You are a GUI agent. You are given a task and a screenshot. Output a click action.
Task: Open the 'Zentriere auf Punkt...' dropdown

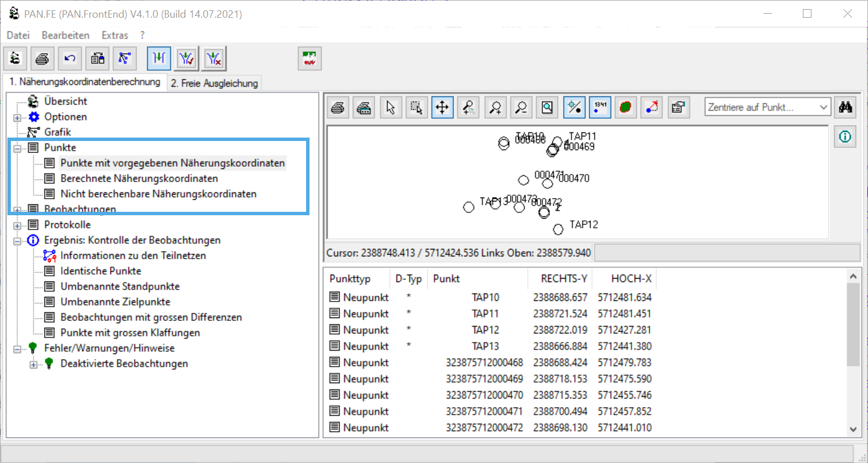pos(823,107)
